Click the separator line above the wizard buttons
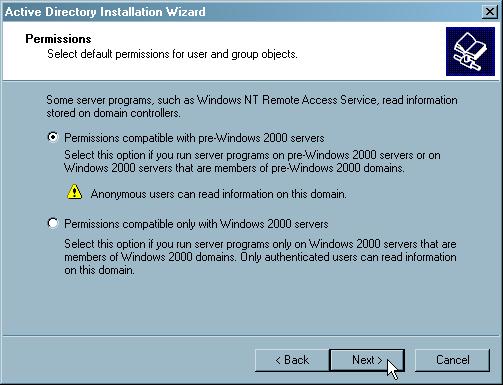The width and height of the screenshot is (503, 385). 251,335
